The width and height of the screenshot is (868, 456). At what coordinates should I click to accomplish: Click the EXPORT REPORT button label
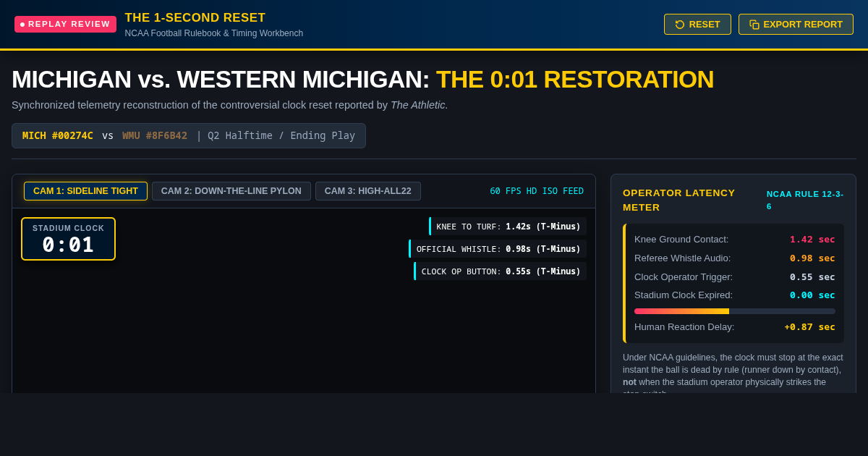coord(803,25)
